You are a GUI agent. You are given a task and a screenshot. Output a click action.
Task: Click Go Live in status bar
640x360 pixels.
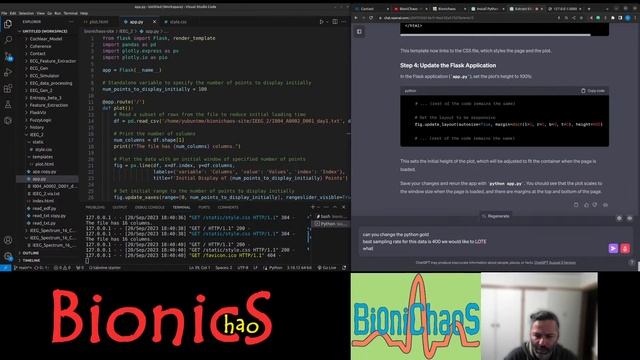pos(327,268)
